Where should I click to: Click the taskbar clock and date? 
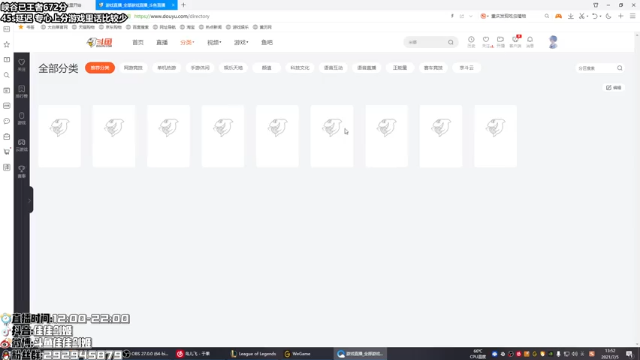[x=610, y=354]
